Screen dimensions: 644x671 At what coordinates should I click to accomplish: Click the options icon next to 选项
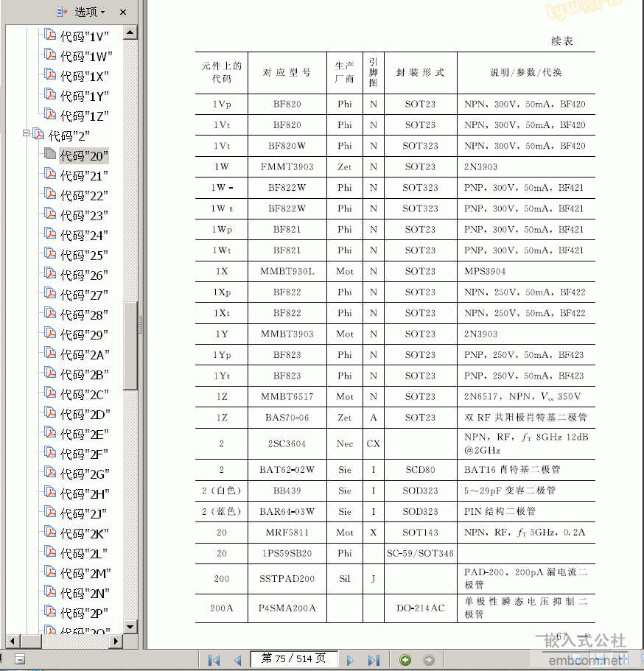[62, 12]
